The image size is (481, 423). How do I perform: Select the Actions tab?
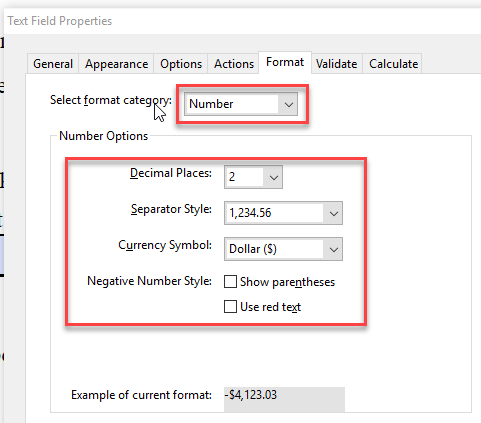tap(234, 64)
